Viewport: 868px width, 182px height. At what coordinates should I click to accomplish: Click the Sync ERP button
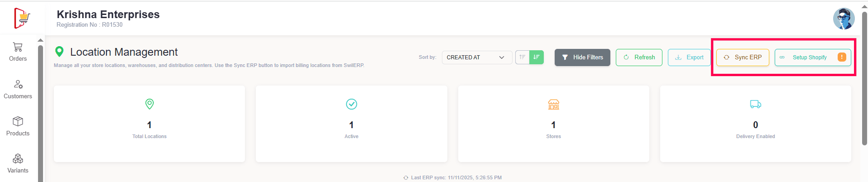pyautogui.click(x=743, y=57)
